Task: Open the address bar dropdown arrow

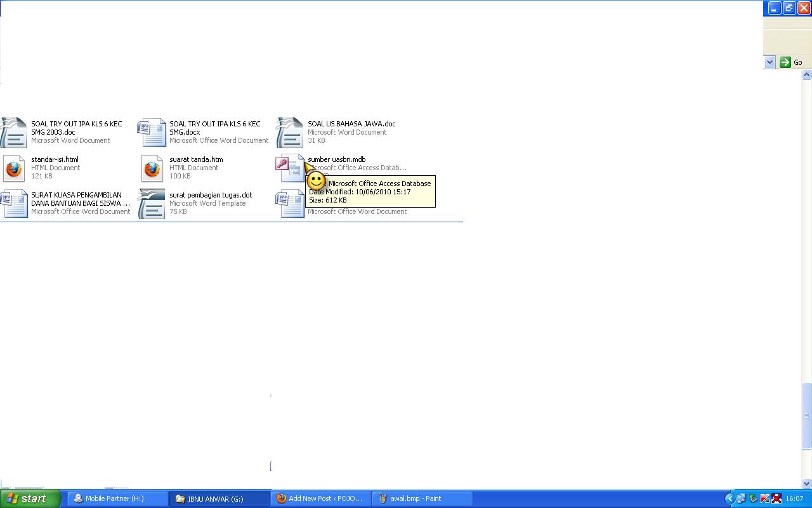Action: [x=769, y=62]
